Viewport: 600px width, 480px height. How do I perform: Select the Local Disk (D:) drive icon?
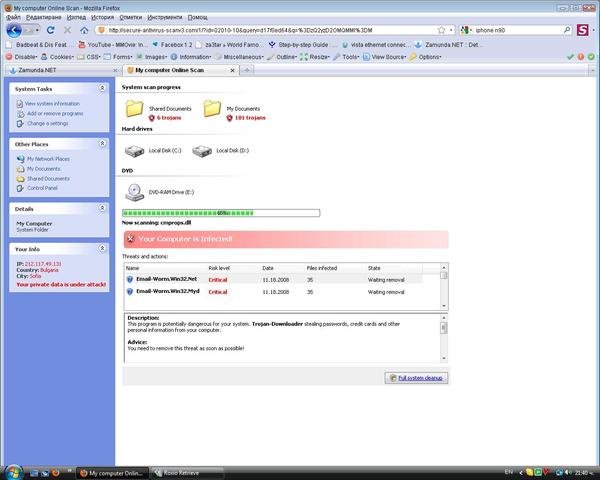click(x=202, y=151)
